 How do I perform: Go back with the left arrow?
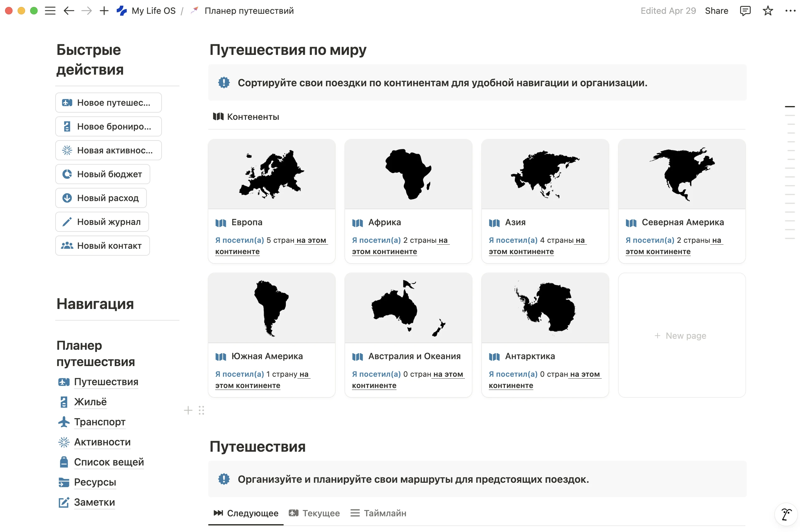[x=69, y=11]
